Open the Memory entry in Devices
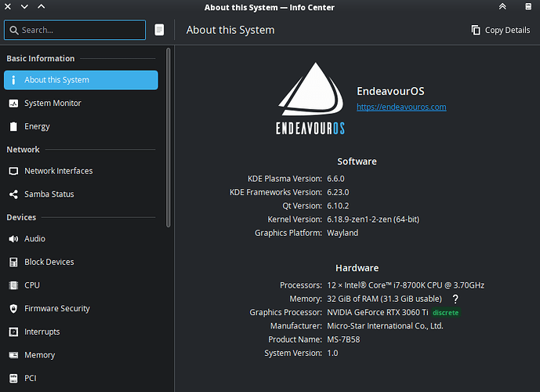 [x=81, y=355]
